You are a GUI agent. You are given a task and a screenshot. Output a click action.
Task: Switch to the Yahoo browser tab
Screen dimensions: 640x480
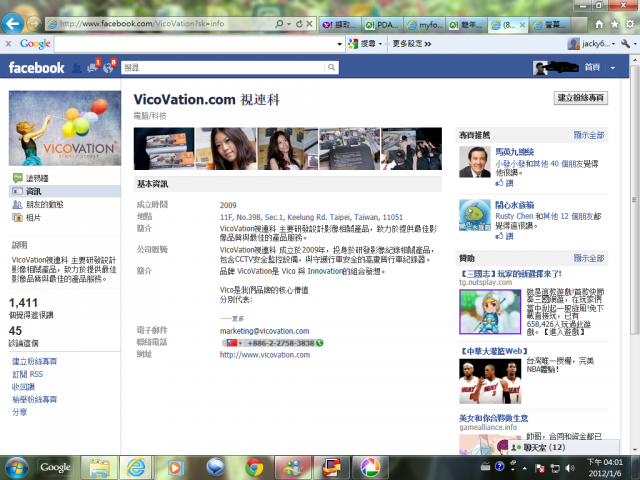point(340,25)
